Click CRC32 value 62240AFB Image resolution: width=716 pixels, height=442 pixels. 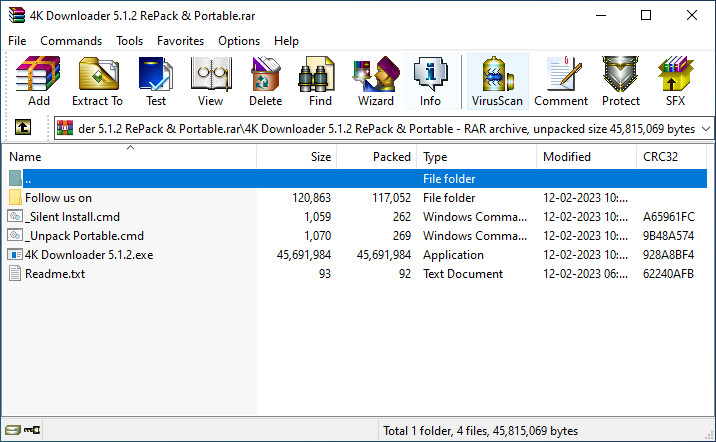click(x=669, y=274)
